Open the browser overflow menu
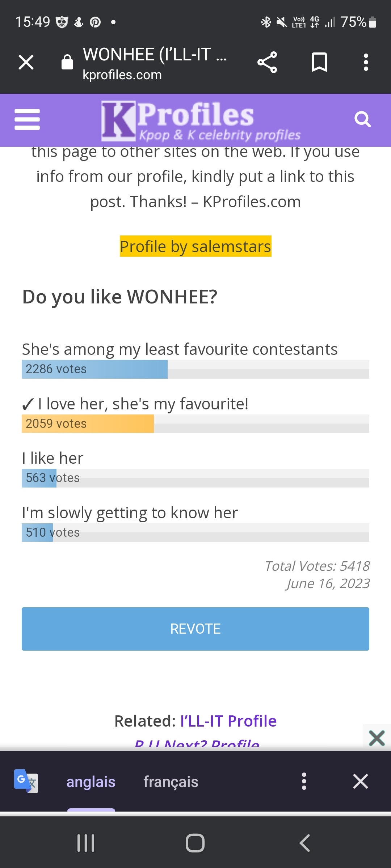This screenshot has height=868, width=391. 366,62
